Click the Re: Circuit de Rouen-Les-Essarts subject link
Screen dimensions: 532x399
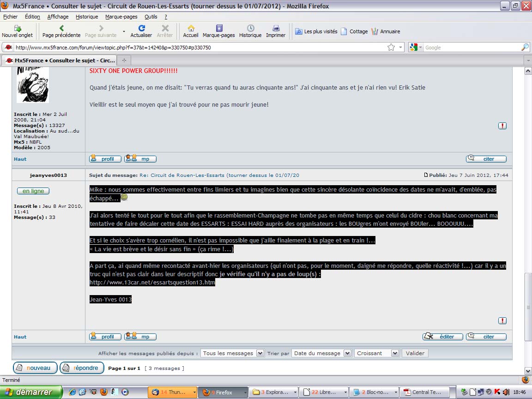(x=219, y=175)
